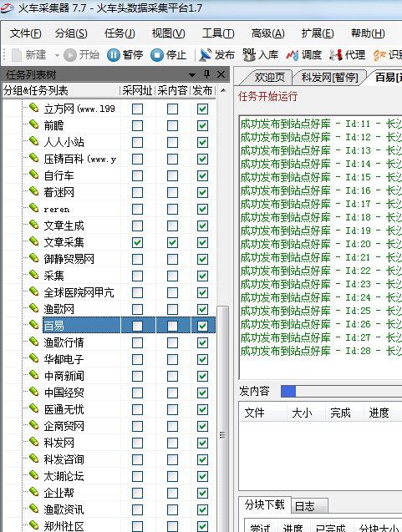Viewport: 402px width, 532px height.
Task: Click log line with Id:20
Action: 321,244
